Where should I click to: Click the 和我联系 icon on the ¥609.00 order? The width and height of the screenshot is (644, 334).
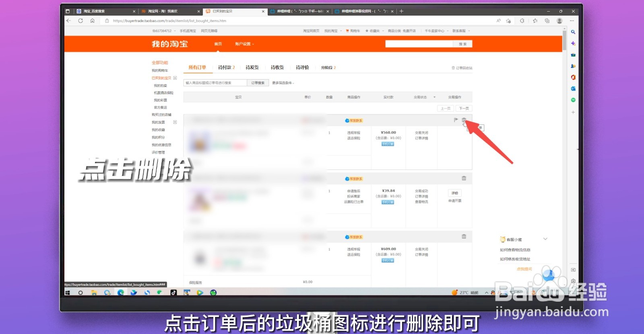(x=354, y=237)
